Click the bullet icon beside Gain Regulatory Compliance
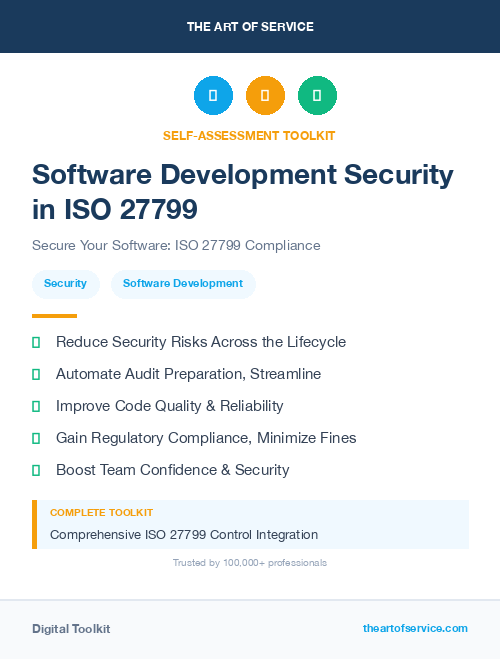The height and width of the screenshot is (659, 500). click(36, 438)
